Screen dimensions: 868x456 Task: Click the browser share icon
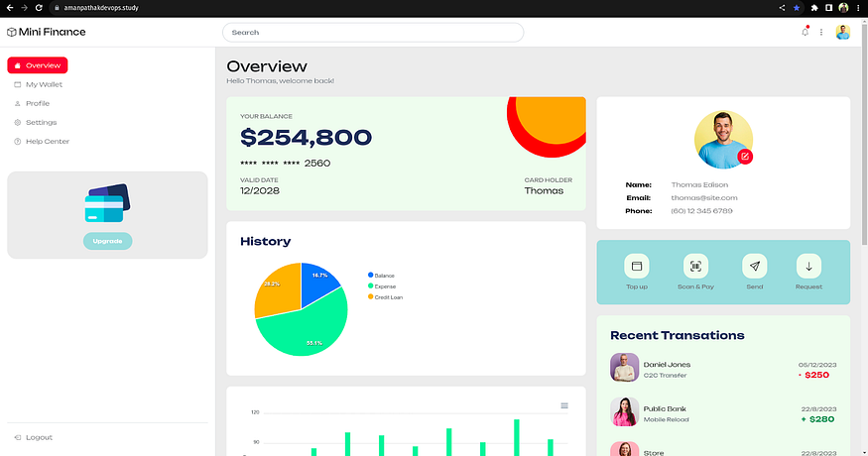782,8
